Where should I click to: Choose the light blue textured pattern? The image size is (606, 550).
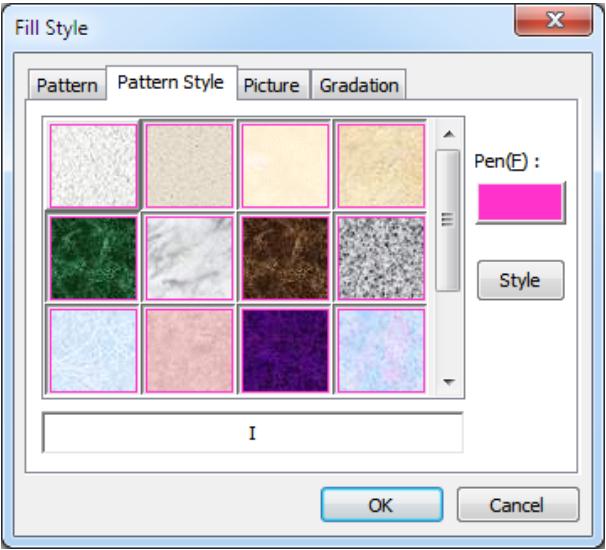(x=92, y=348)
